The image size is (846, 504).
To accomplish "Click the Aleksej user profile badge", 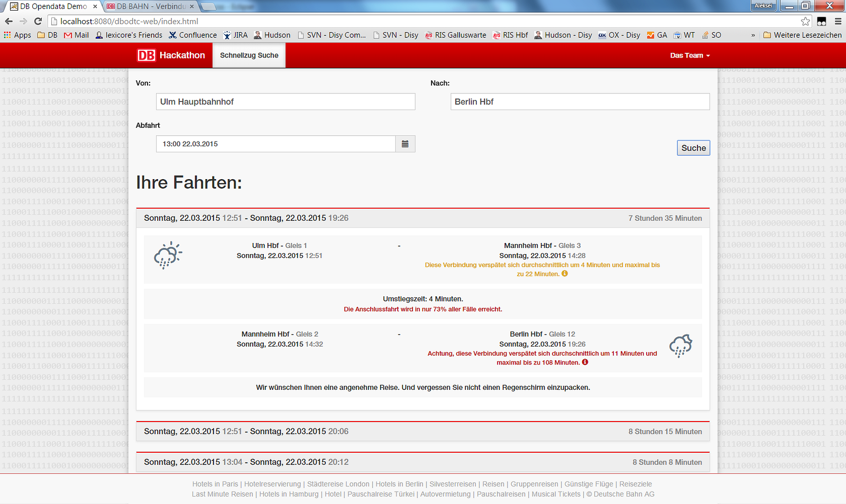I will coord(763,6).
